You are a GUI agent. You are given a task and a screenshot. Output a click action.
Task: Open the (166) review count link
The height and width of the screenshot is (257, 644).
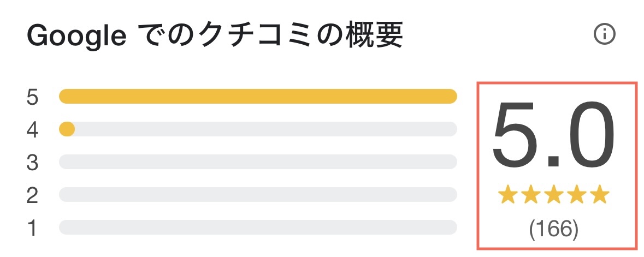coord(553,229)
